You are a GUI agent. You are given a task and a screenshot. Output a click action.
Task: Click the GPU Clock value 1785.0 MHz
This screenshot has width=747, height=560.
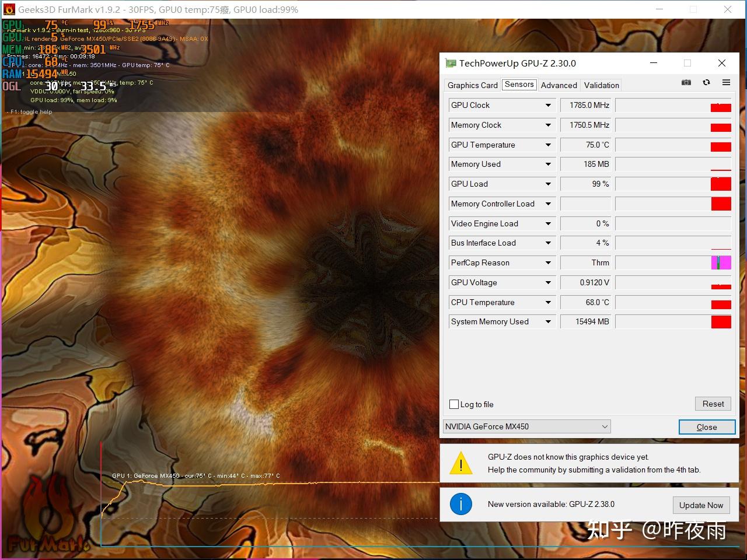[586, 105]
